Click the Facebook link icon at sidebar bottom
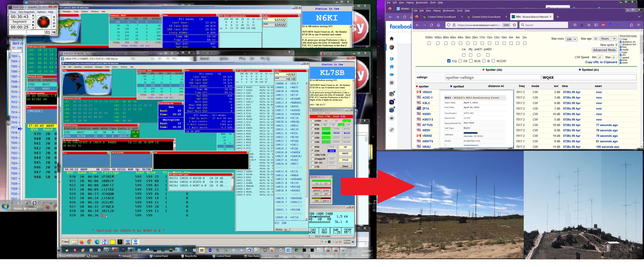The width and height of the screenshot is (644, 267). click(392, 130)
